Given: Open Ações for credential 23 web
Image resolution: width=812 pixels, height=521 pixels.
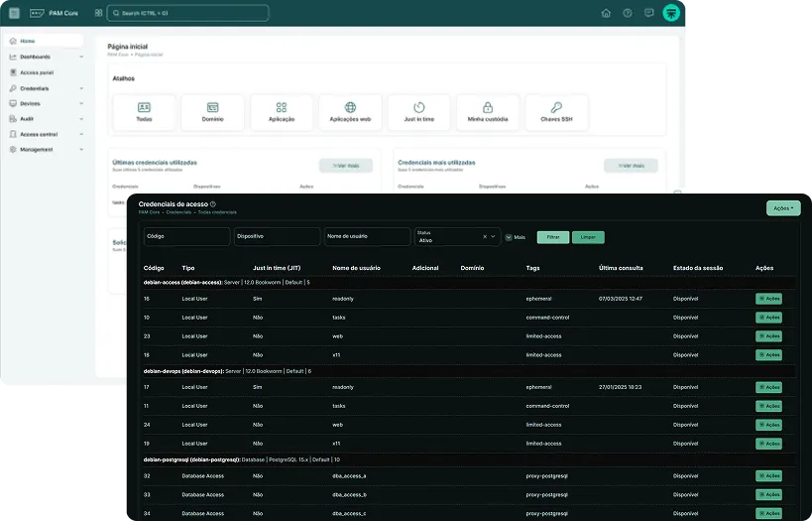Looking at the screenshot, I should tap(768, 336).
